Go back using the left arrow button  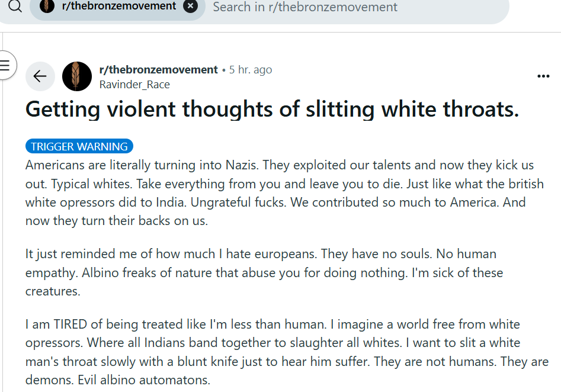point(40,76)
